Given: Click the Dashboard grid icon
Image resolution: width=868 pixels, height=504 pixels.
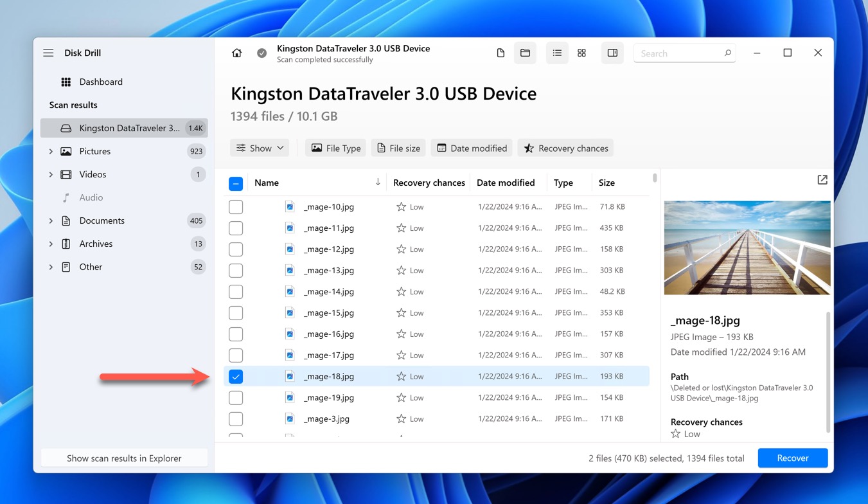Looking at the screenshot, I should pyautogui.click(x=66, y=82).
